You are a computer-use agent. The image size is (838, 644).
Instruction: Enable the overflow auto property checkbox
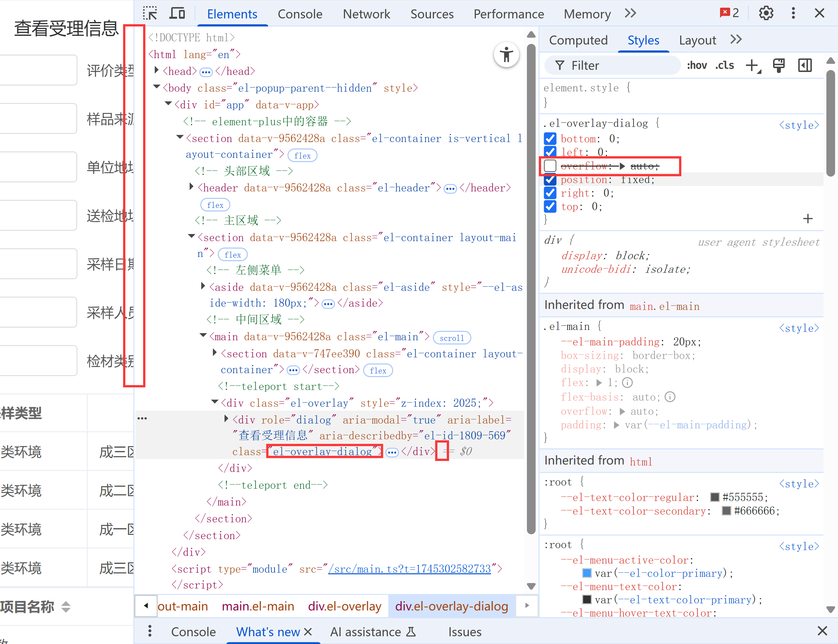(x=550, y=166)
